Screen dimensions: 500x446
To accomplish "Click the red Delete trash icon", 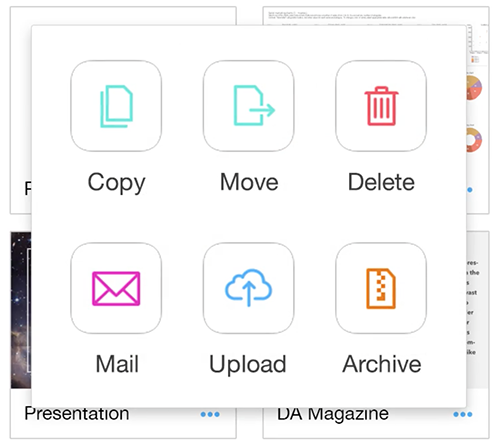I will point(381,106).
